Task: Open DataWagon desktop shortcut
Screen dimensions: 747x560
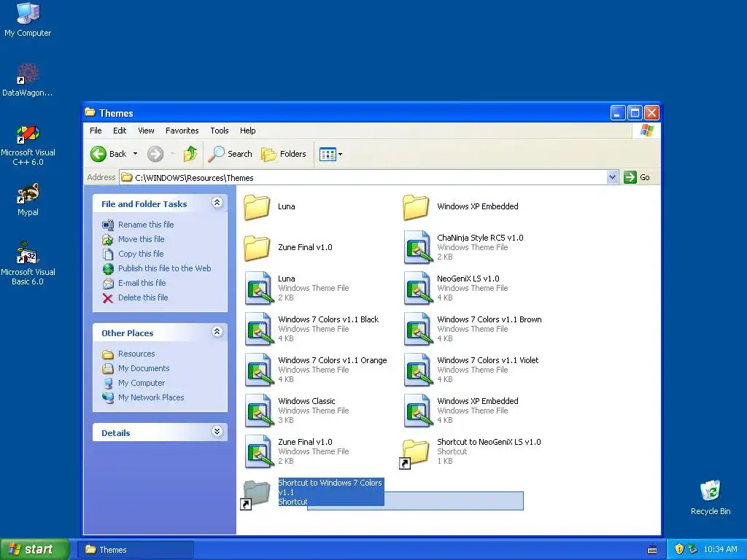Action: pos(28,80)
